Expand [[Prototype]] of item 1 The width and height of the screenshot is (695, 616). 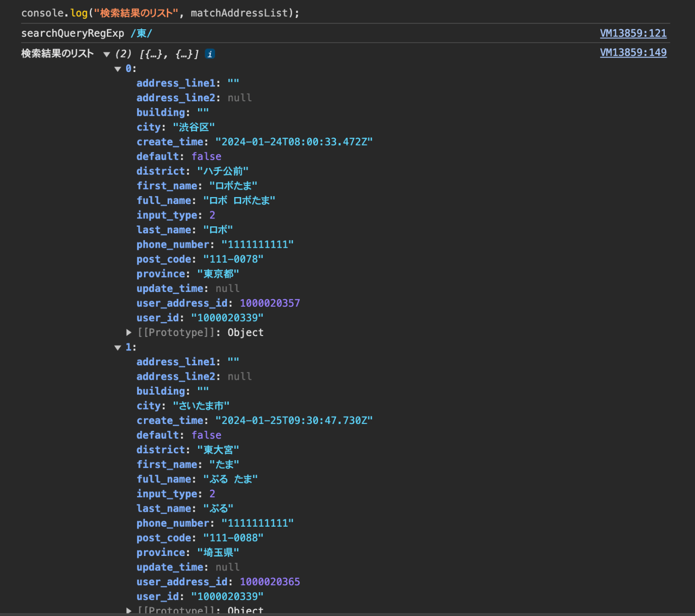129,611
